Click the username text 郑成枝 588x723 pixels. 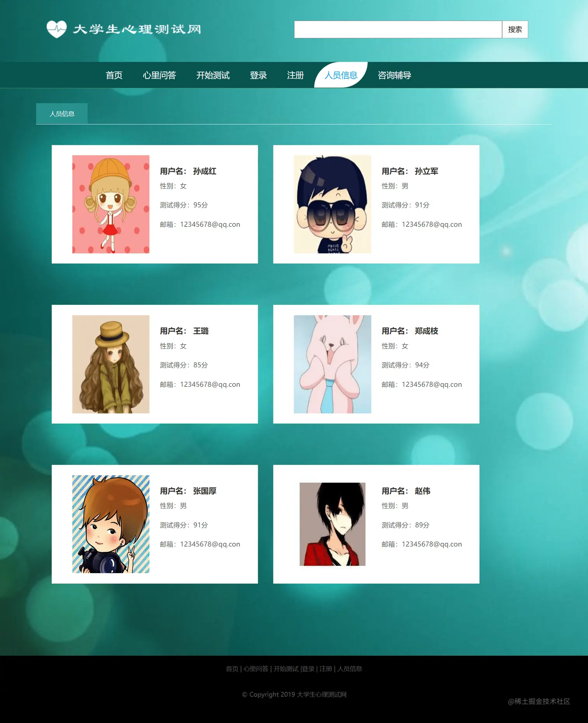426,331
